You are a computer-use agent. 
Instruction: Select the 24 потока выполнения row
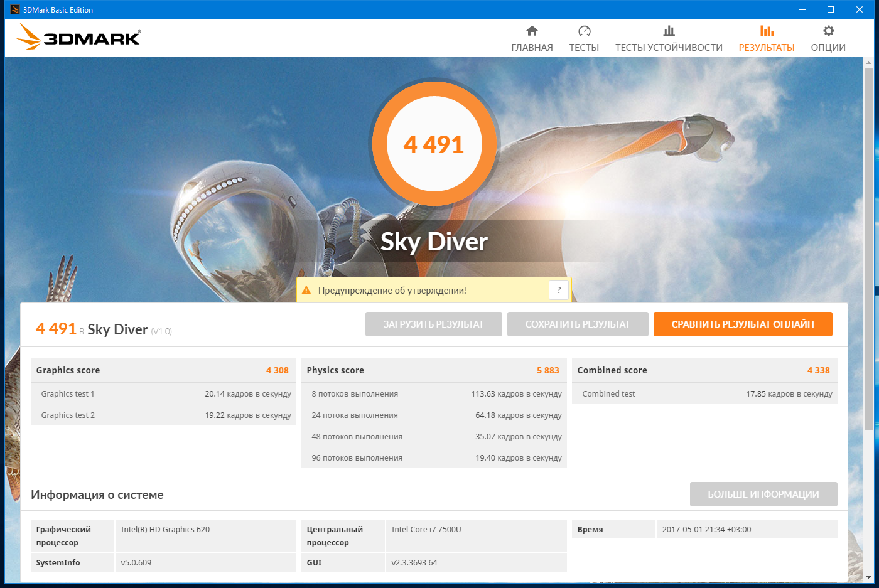click(434, 415)
